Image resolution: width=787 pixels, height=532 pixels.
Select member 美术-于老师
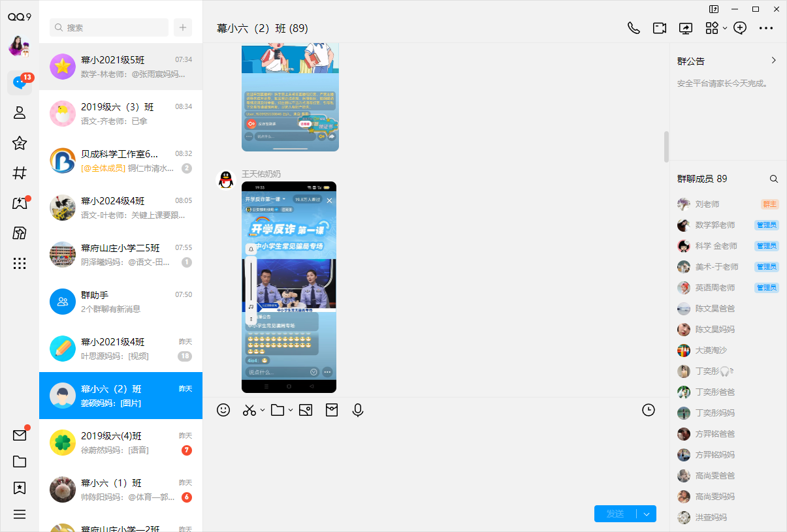(728, 267)
